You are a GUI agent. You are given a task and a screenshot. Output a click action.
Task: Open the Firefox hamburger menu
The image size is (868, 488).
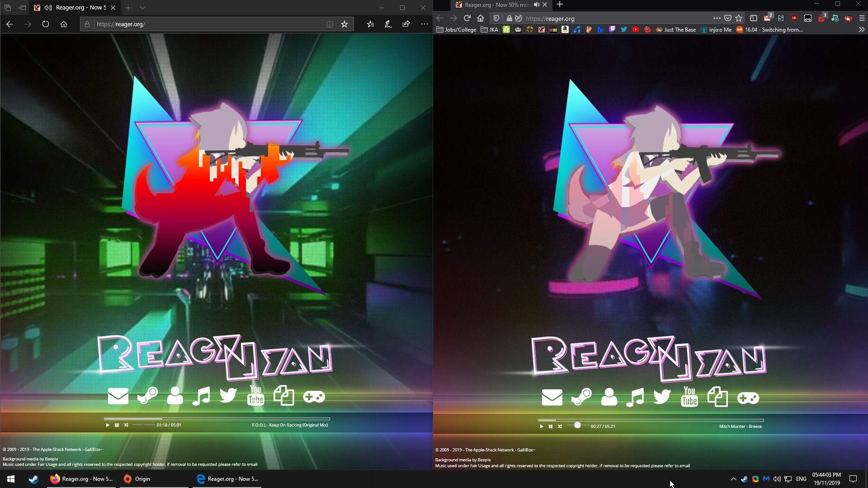point(862,18)
